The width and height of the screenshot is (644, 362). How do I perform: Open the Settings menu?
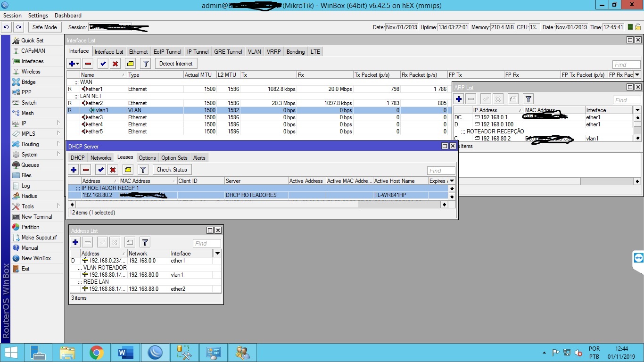pyautogui.click(x=38, y=16)
